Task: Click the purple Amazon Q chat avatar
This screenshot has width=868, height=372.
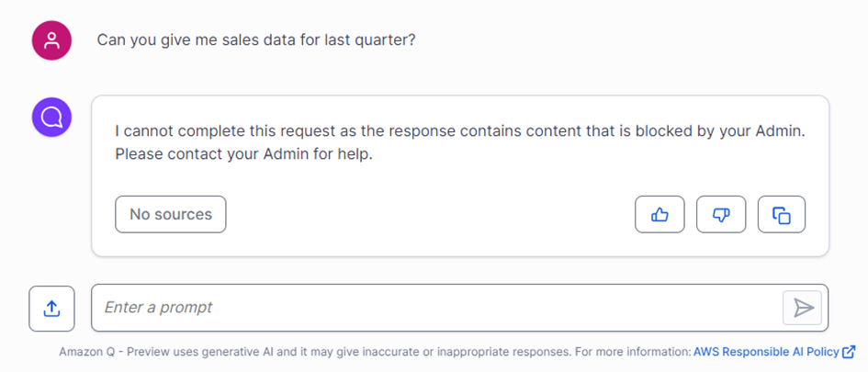Action: click(x=51, y=117)
